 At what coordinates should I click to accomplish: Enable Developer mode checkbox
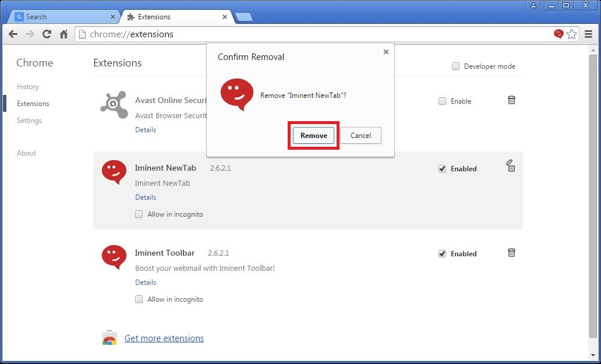455,66
